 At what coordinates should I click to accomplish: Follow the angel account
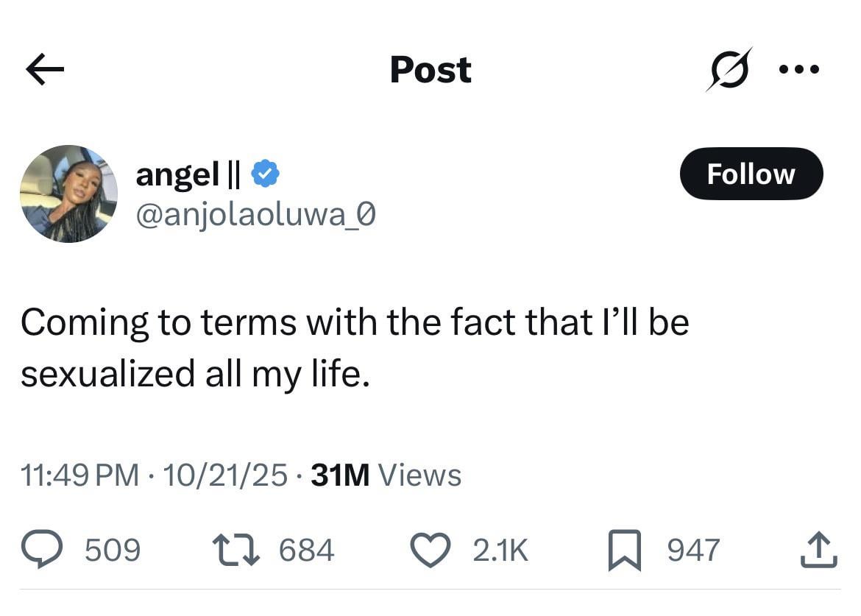coord(751,174)
